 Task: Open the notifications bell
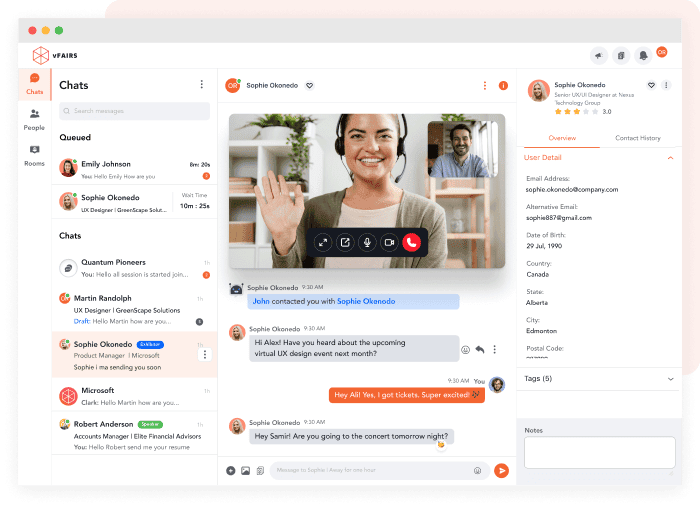[643, 55]
